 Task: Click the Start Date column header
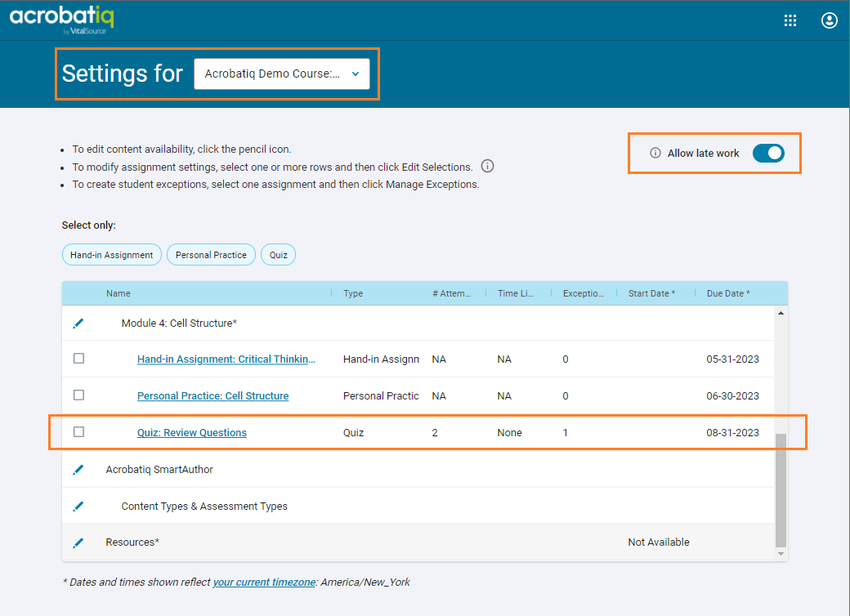coord(651,293)
